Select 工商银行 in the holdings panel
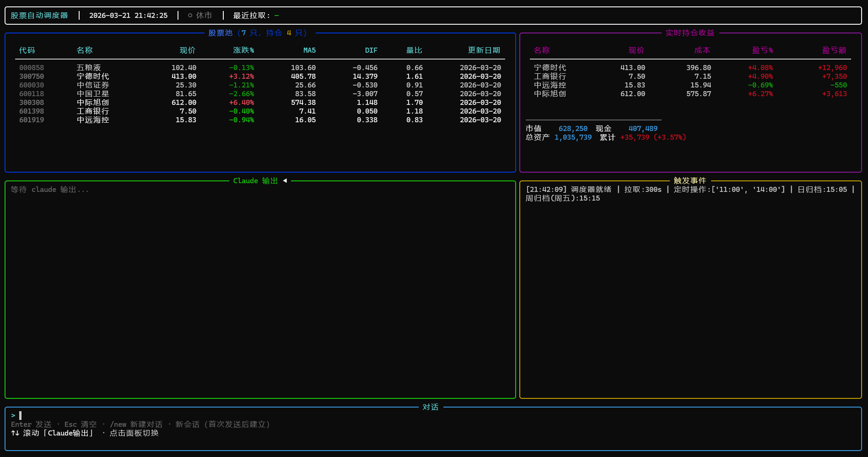The width and height of the screenshot is (868, 457). [550, 76]
